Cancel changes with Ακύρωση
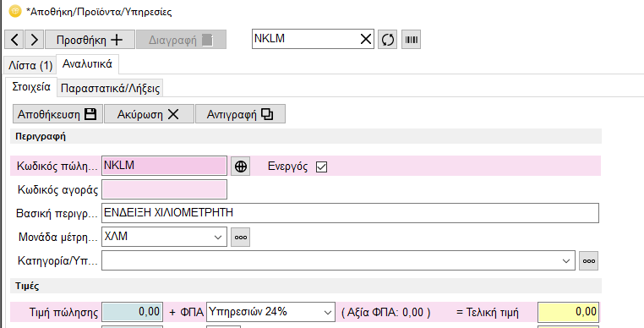 tap(149, 114)
